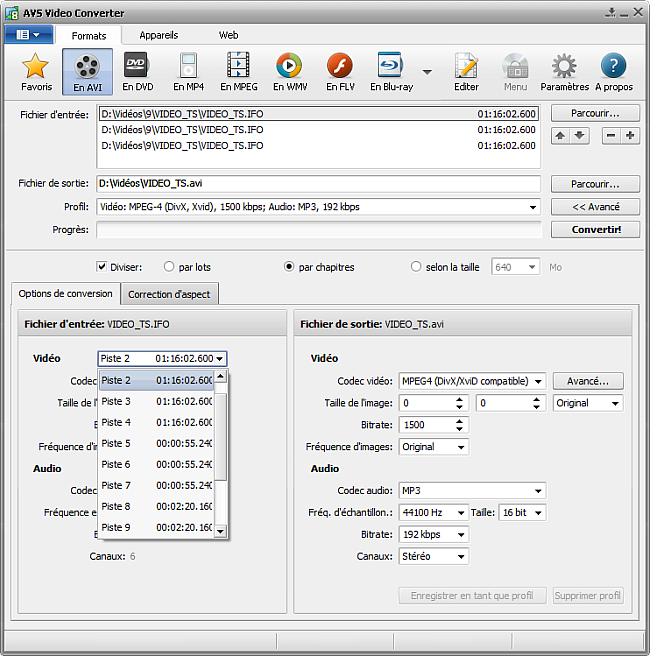The width and height of the screenshot is (650, 656).
Task: Click Parcourir next to Fichier d'entrée
Action: point(595,113)
